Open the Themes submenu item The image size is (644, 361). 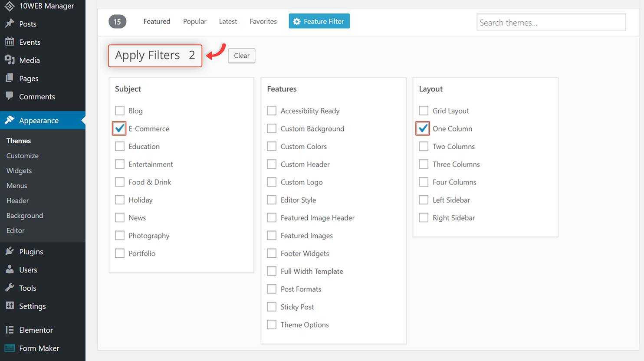[19, 141]
